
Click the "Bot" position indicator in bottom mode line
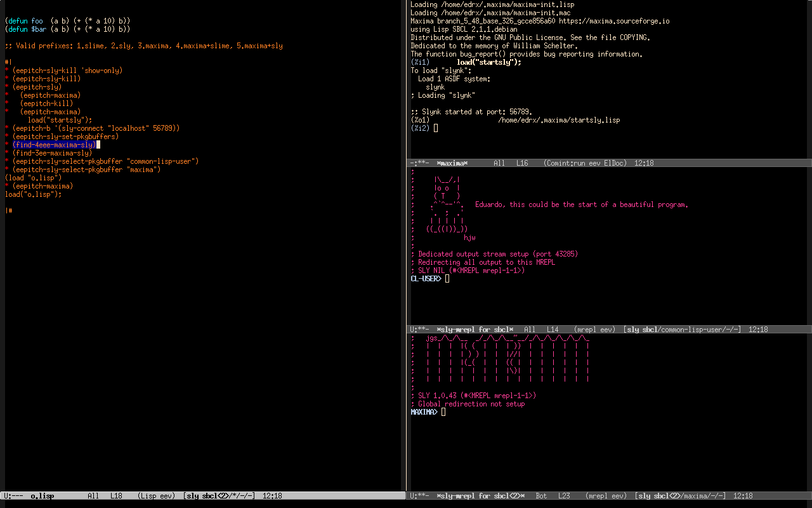click(x=541, y=496)
